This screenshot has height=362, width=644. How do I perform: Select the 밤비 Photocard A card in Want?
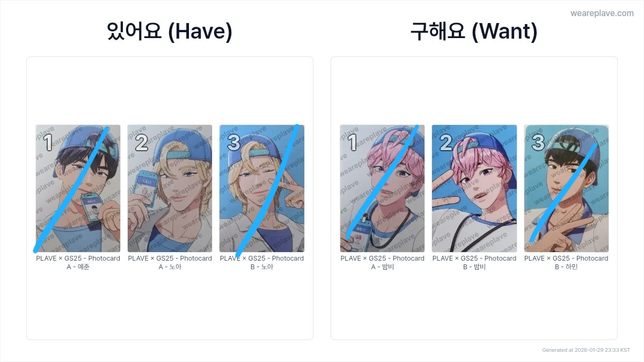382,189
